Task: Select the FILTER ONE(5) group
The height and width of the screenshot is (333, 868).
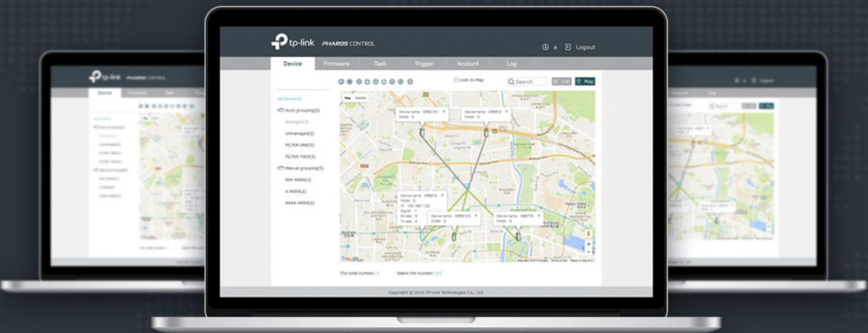Action: 299,145
